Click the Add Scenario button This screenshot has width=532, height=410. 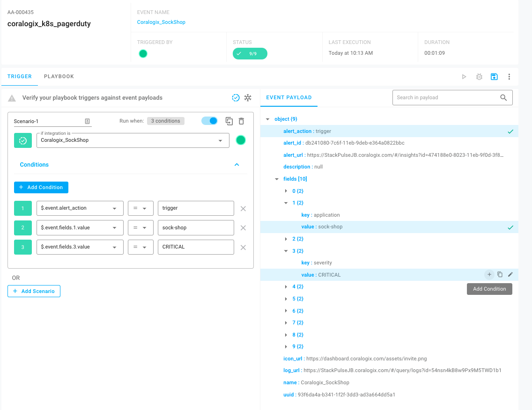pyautogui.click(x=34, y=291)
